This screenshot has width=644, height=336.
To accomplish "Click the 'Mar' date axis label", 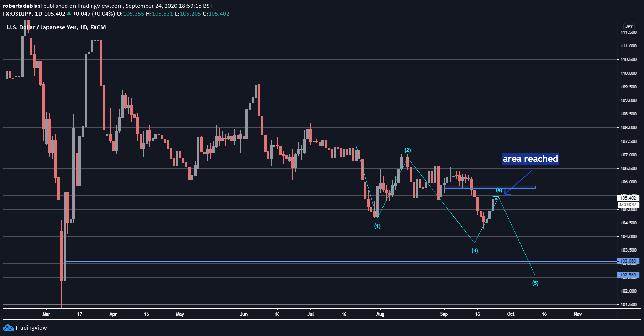I will point(46,314).
